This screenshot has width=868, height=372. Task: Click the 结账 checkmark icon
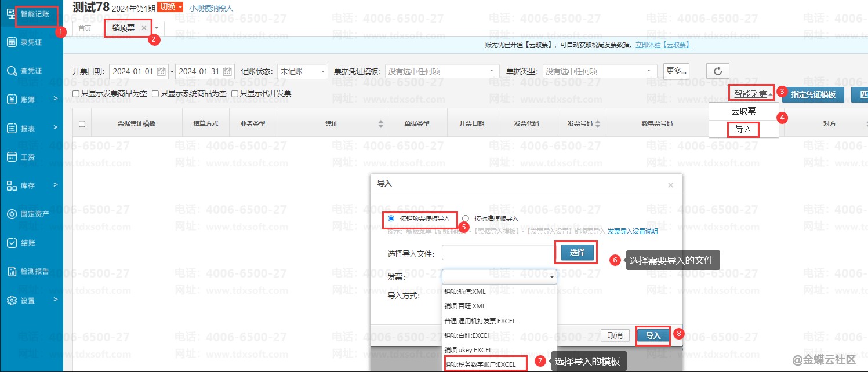pos(12,243)
